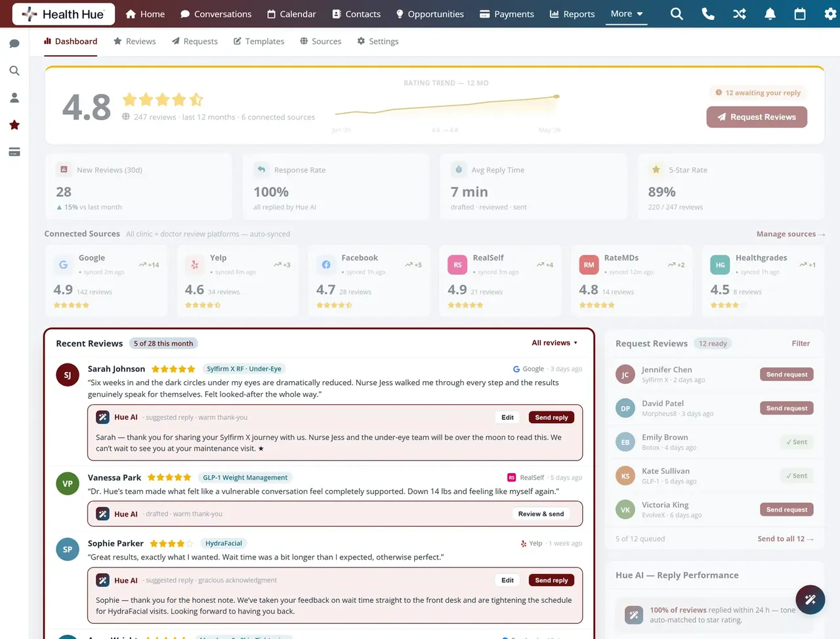Click the Request Reviews button
This screenshot has height=639, width=840.
click(757, 117)
